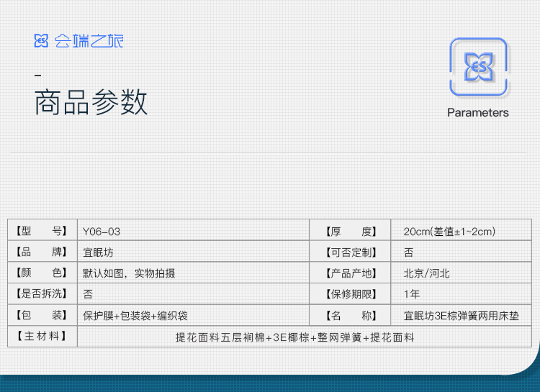540x392 pixels.
Task: Click the large Parameters badge icon
Action: tap(478, 67)
